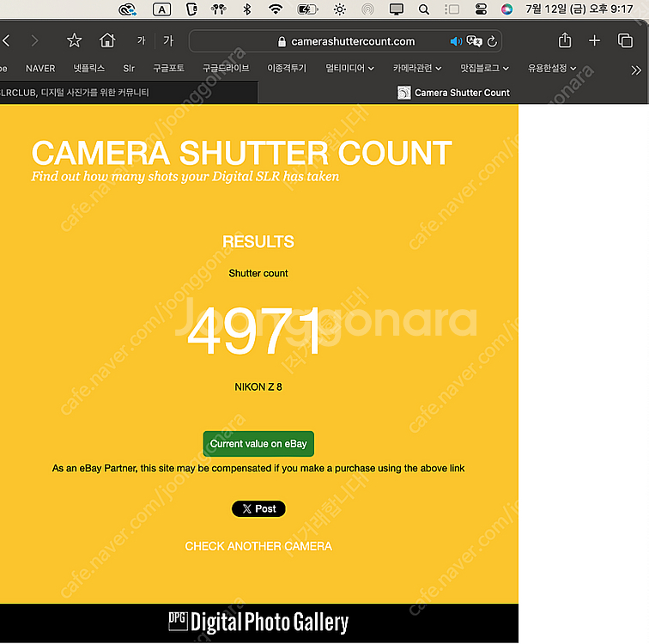
Task: Open the home page icon
Action: click(107, 40)
